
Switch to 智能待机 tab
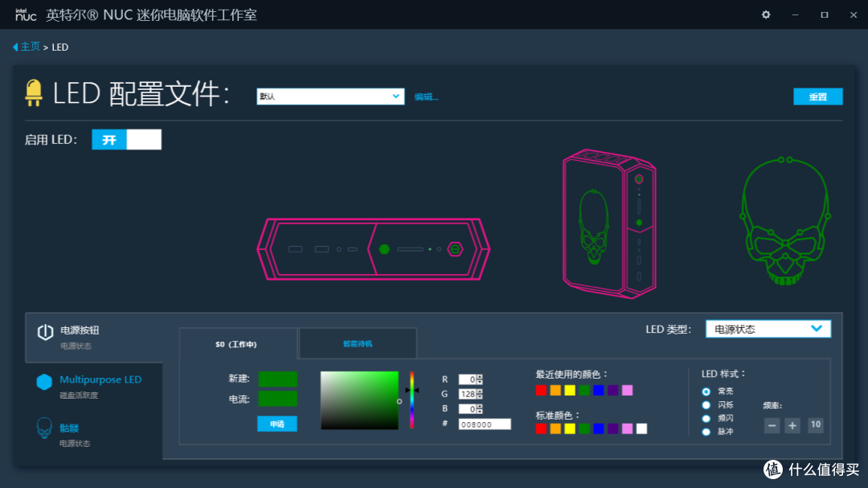pyautogui.click(x=358, y=344)
